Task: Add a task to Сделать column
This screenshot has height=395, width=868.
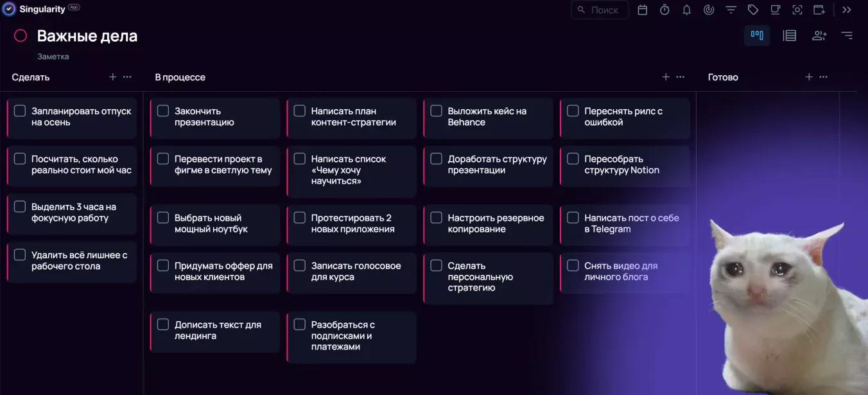Action: click(113, 77)
